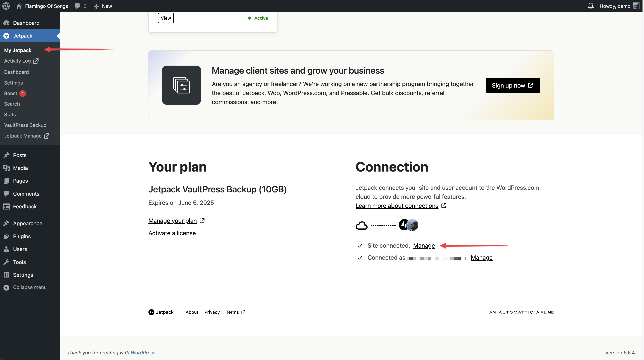Viewport: 644px width, 360px height.
Task: Open the Activate a license link
Action: [x=172, y=233]
